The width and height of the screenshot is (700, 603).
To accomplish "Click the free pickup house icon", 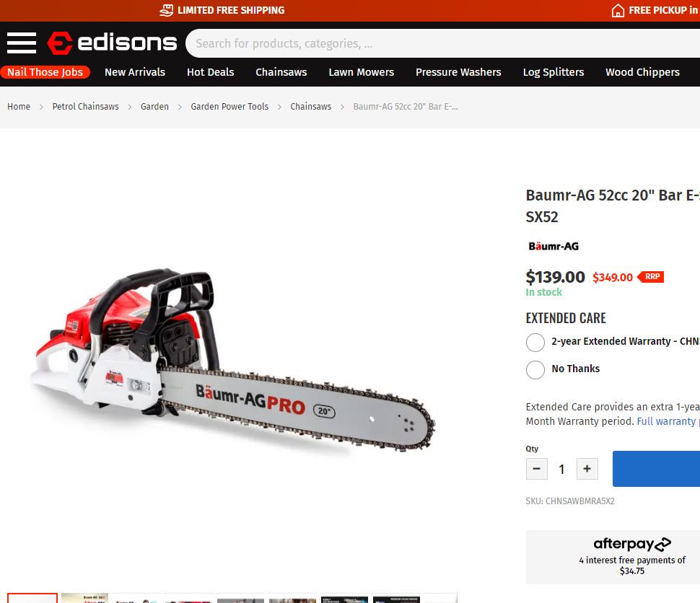I will tap(618, 10).
